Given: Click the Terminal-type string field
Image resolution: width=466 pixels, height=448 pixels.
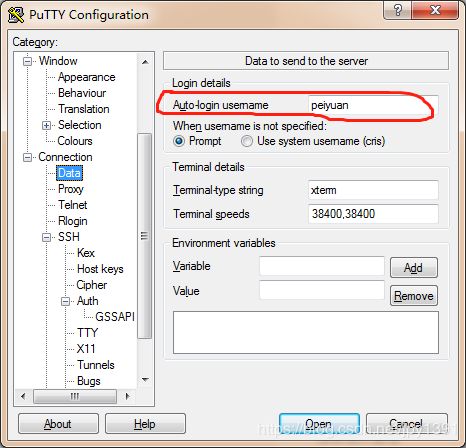Looking at the screenshot, I should (x=373, y=190).
